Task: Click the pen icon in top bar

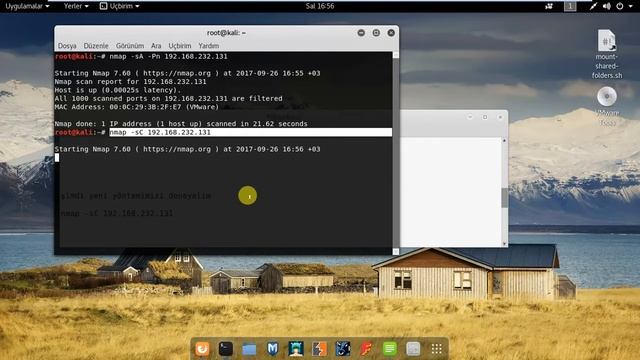Action: pos(593,6)
